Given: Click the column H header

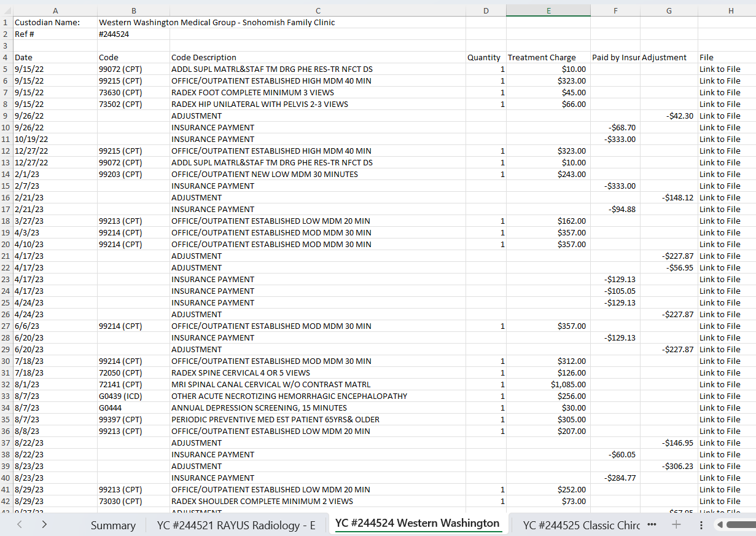Looking at the screenshot, I should tap(730, 10).
